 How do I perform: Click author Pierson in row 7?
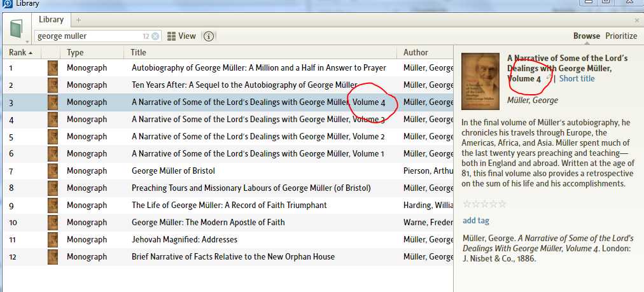[x=428, y=171]
